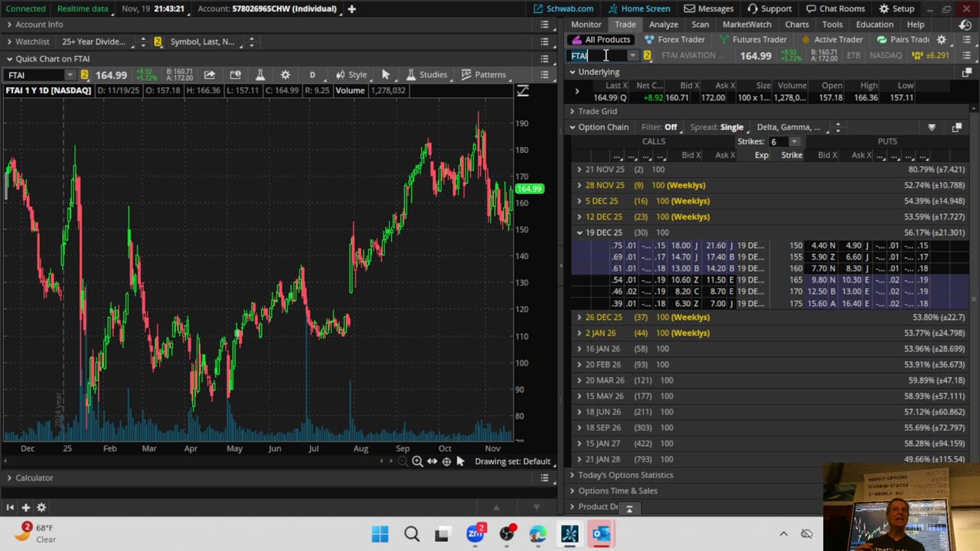Viewport: 980px width, 551px height.
Task: Open Chat Rooms
Action: 835,8
